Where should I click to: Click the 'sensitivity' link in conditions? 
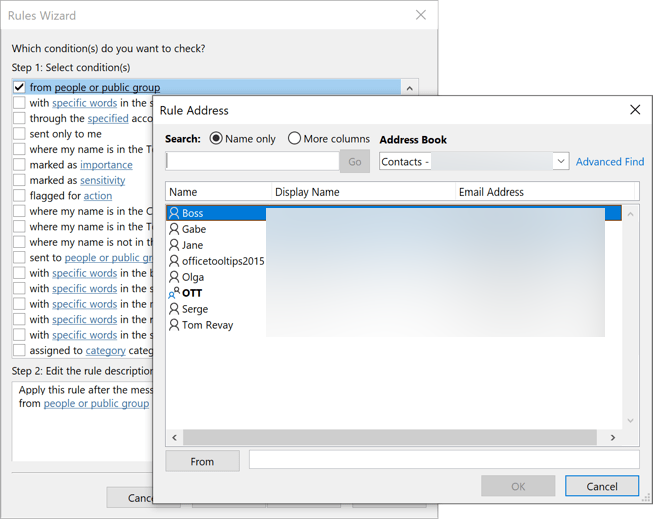102,180
